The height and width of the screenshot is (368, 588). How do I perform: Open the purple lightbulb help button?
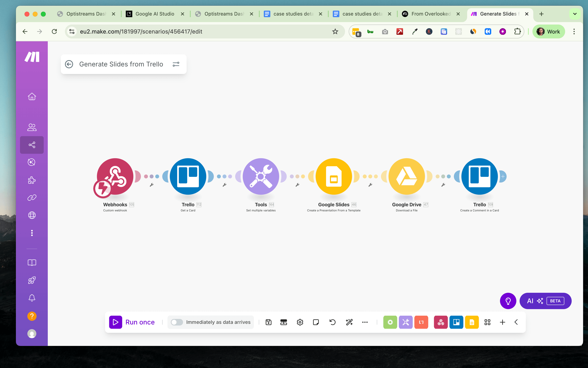point(508,301)
